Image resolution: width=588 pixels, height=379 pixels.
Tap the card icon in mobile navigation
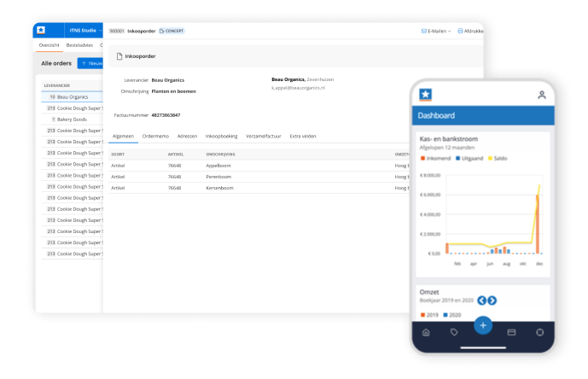(x=511, y=332)
